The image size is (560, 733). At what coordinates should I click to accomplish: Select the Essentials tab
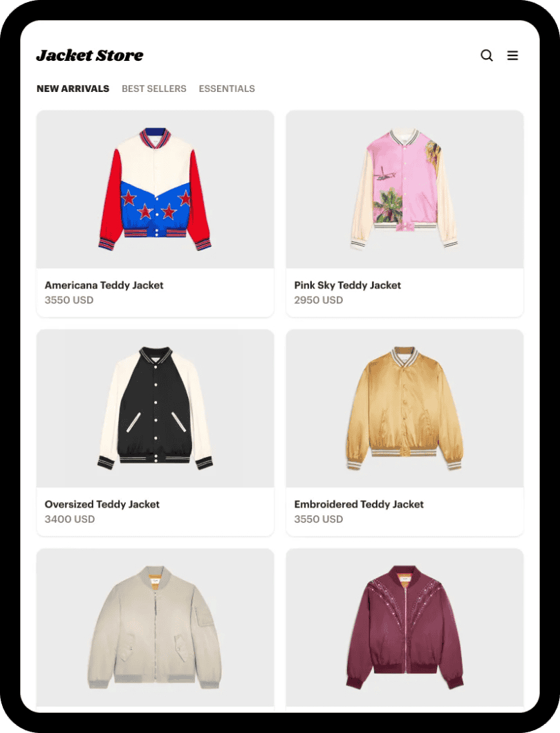[227, 89]
